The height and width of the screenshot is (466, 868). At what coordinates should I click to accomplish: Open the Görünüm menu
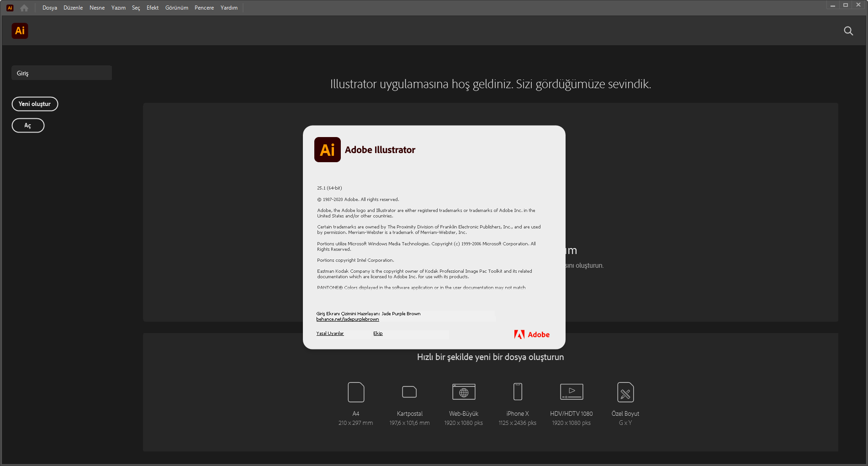[x=177, y=8]
